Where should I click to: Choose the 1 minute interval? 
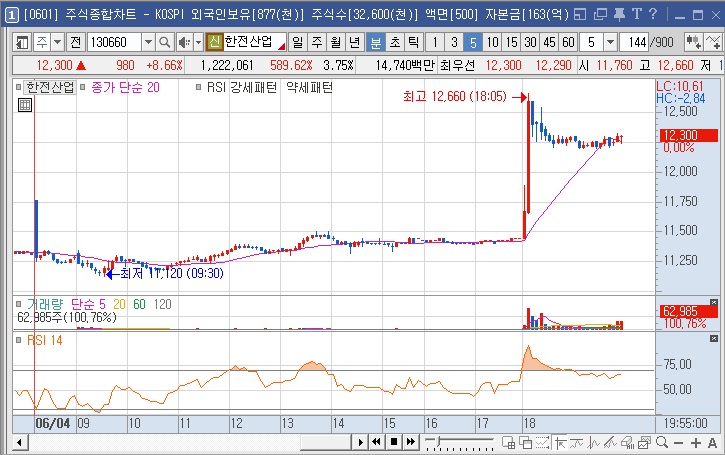pos(435,43)
